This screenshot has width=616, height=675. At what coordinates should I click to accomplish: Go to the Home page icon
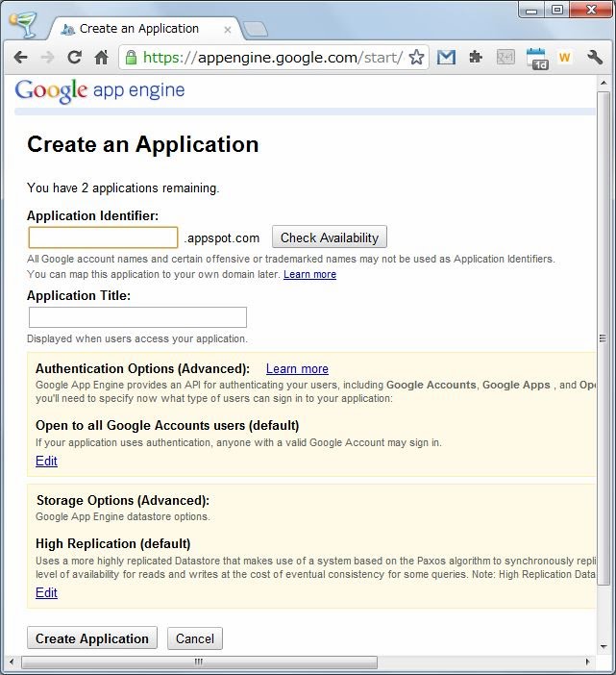coord(101,58)
